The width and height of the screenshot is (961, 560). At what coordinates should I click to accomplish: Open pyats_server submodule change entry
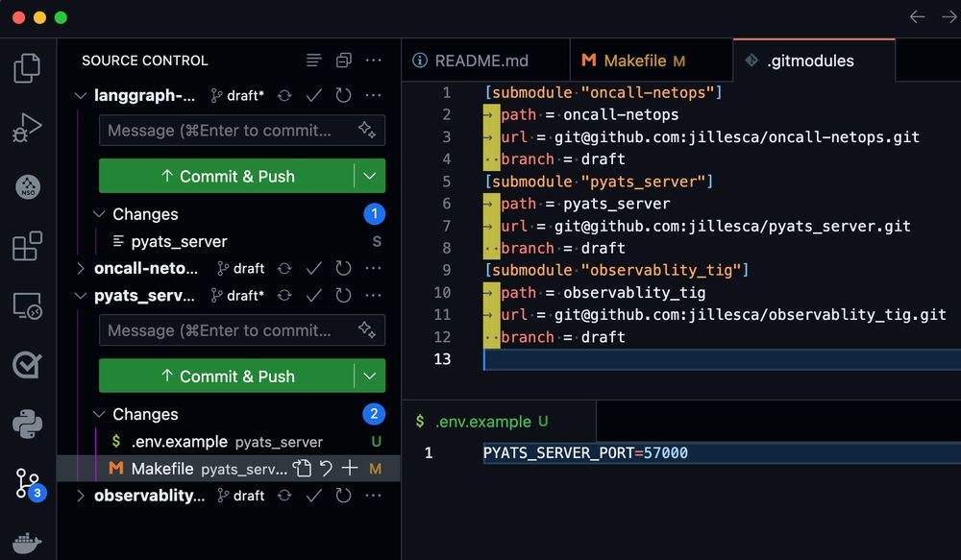pyautogui.click(x=229, y=241)
